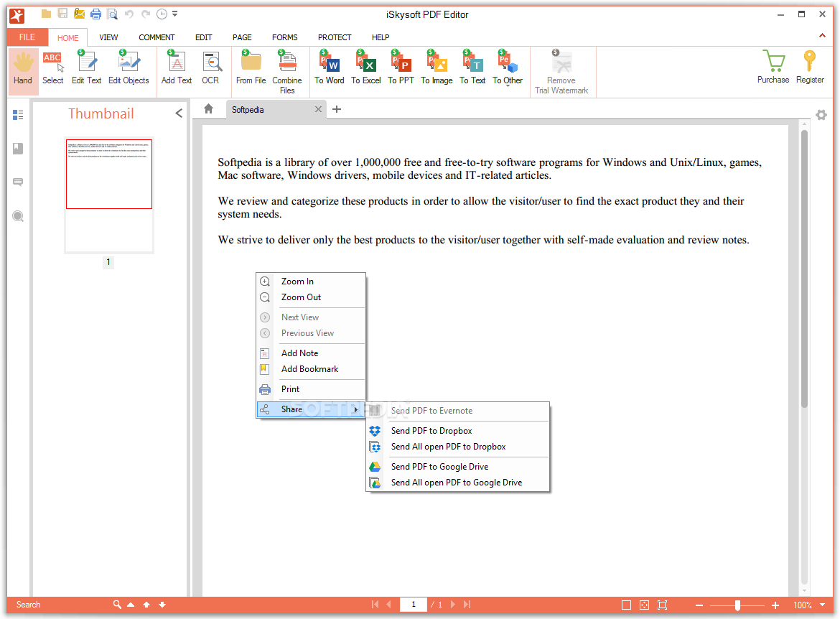Click the search magnifier in the status bar

(x=117, y=605)
